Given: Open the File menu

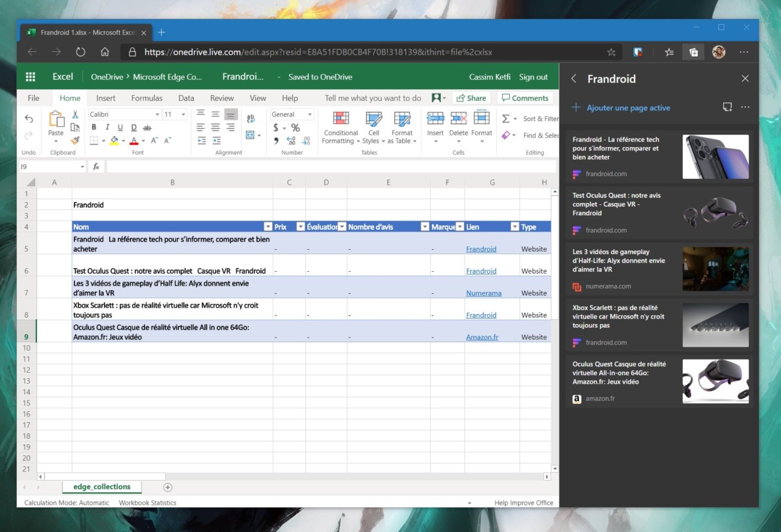Looking at the screenshot, I should (33, 98).
